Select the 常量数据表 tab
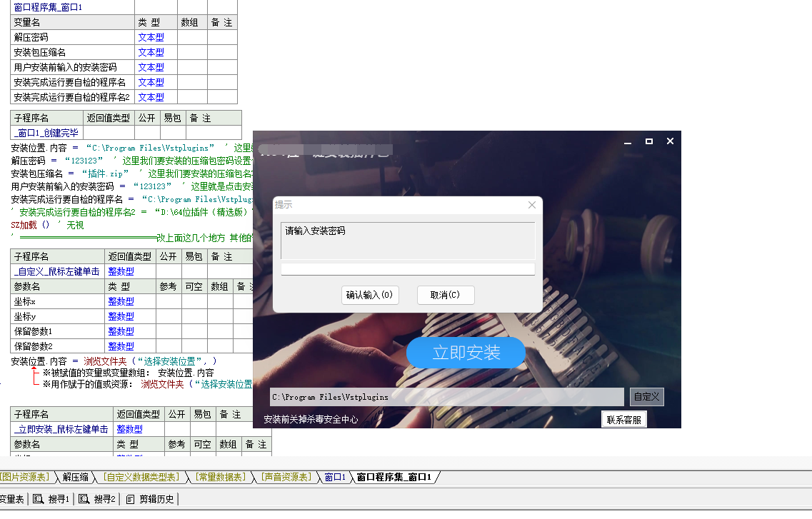The height and width of the screenshot is (519, 812). click(221, 477)
